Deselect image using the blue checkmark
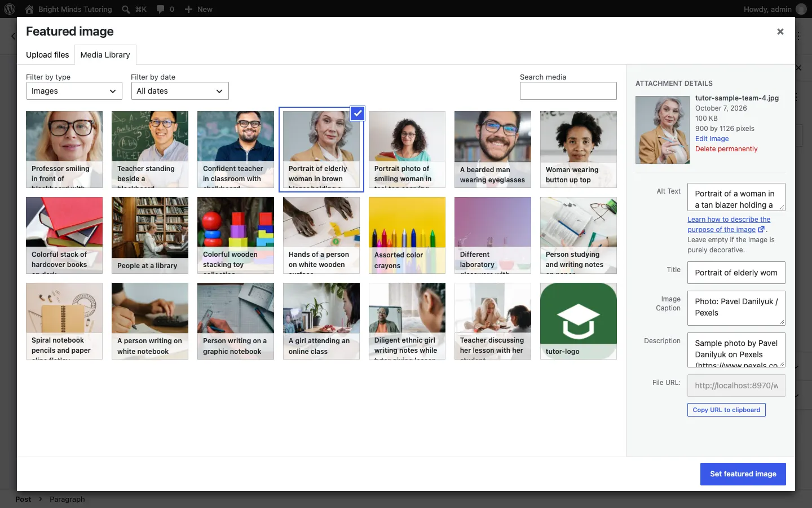This screenshot has height=508, width=812. click(x=358, y=113)
